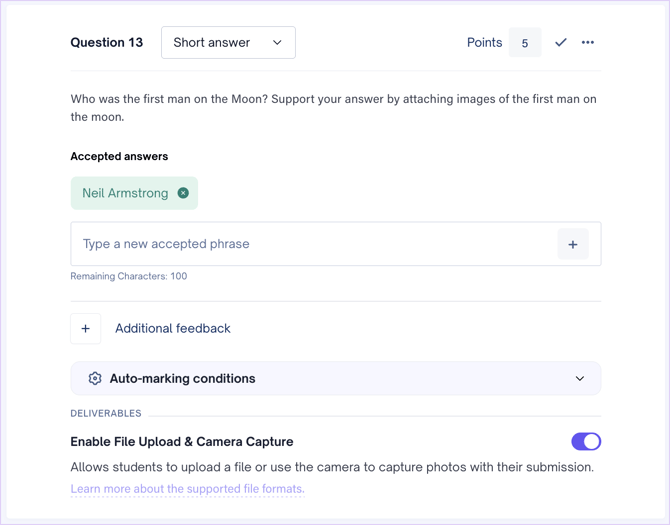Click the plus button for Additional feedback
This screenshot has height=525, width=670.
coord(86,328)
